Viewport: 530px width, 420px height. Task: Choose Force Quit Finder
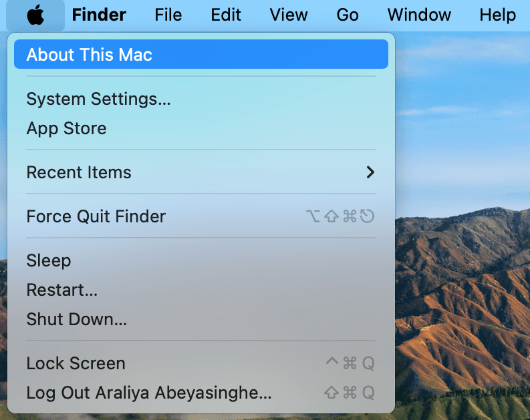pyautogui.click(x=96, y=216)
